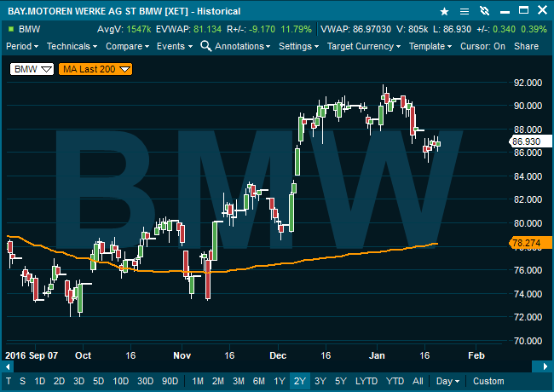
Task: Select the 2M range tab
Action: click(218, 381)
